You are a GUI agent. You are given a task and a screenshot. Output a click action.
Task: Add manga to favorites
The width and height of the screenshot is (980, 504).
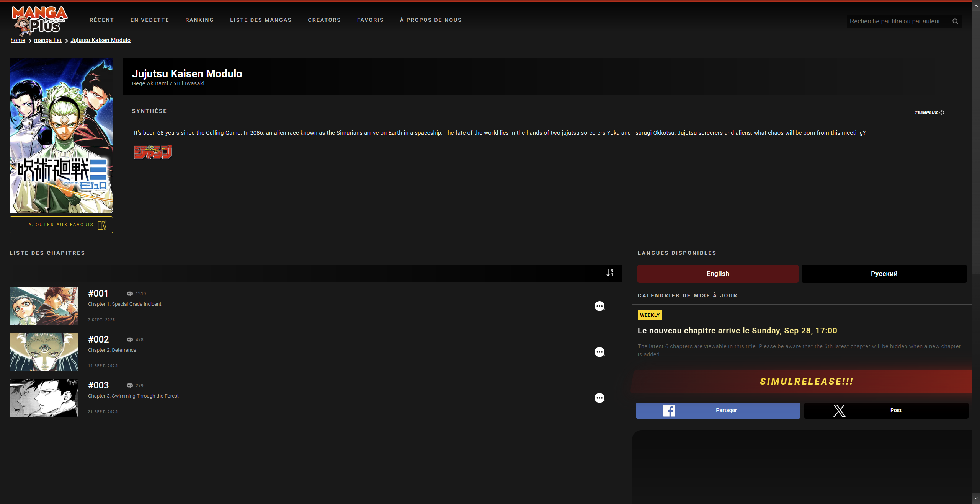coord(61,225)
